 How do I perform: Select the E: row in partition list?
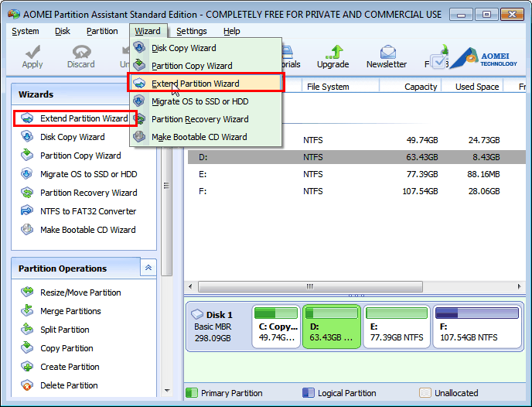coord(356,174)
